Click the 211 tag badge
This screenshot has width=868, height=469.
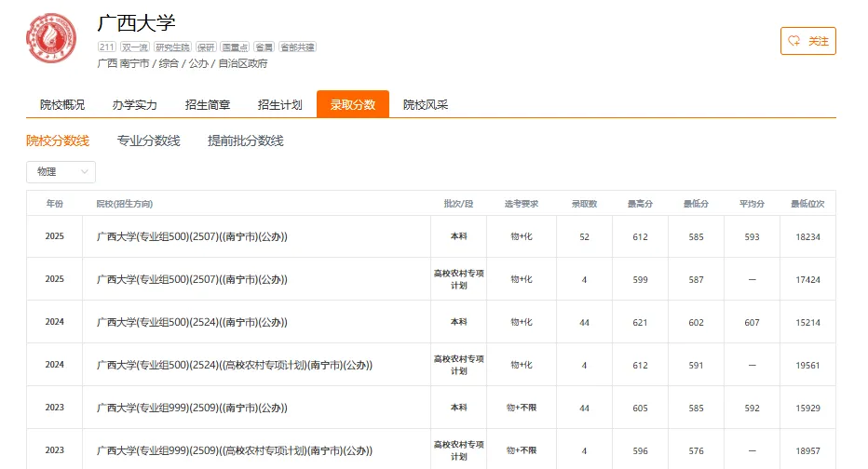click(x=107, y=47)
